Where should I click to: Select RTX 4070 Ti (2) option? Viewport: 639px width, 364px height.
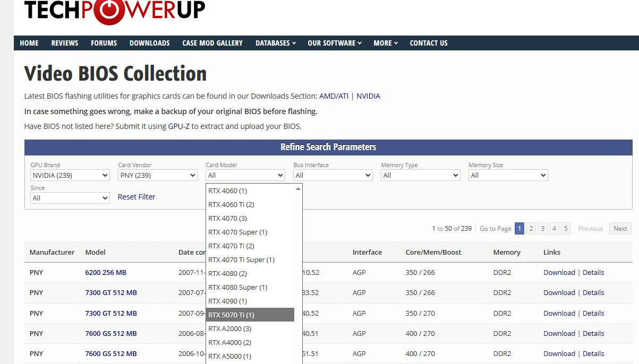(x=250, y=246)
